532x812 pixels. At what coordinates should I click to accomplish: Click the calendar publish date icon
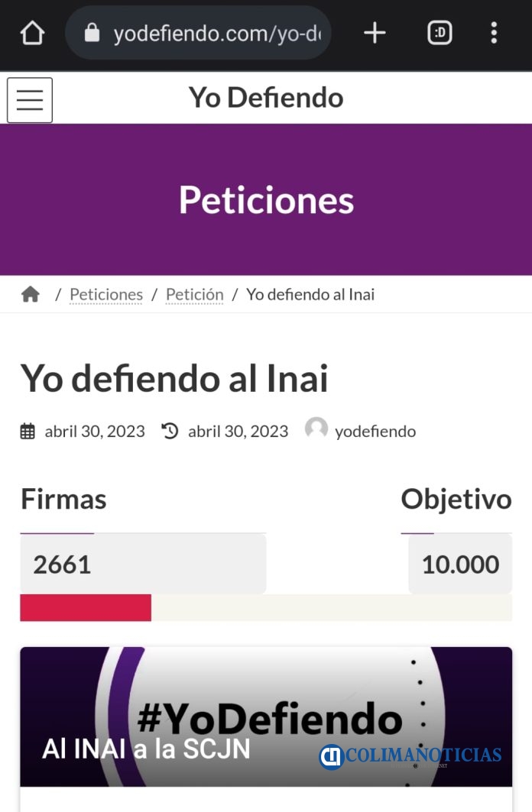[28, 432]
